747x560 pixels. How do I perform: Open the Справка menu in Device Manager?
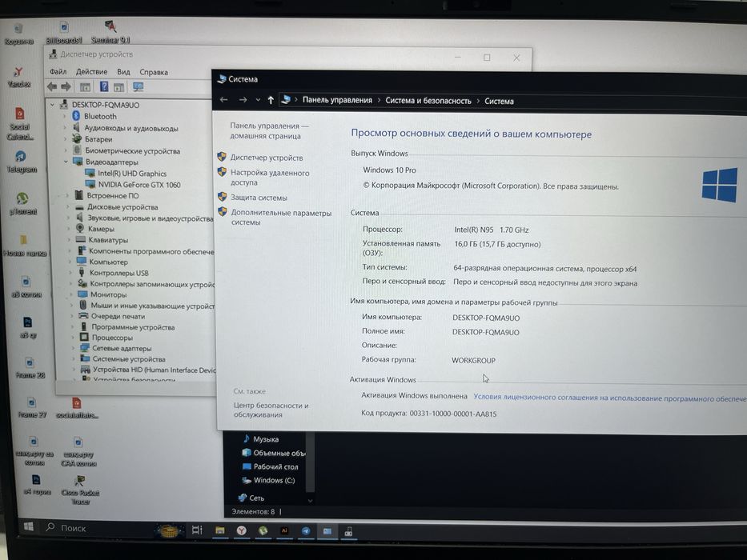pyautogui.click(x=154, y=72)
